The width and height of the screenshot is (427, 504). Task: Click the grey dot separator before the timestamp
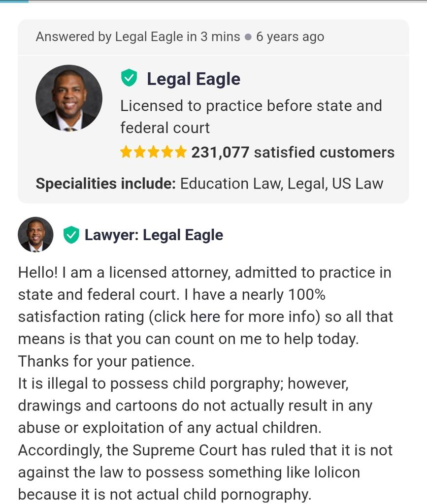248,37
